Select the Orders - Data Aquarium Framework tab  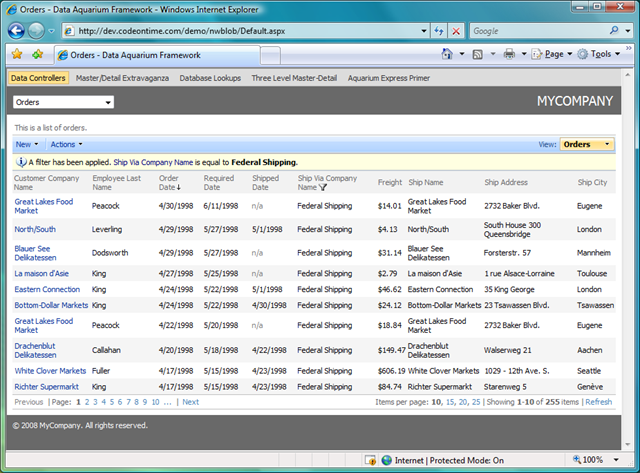click(157, 55)
